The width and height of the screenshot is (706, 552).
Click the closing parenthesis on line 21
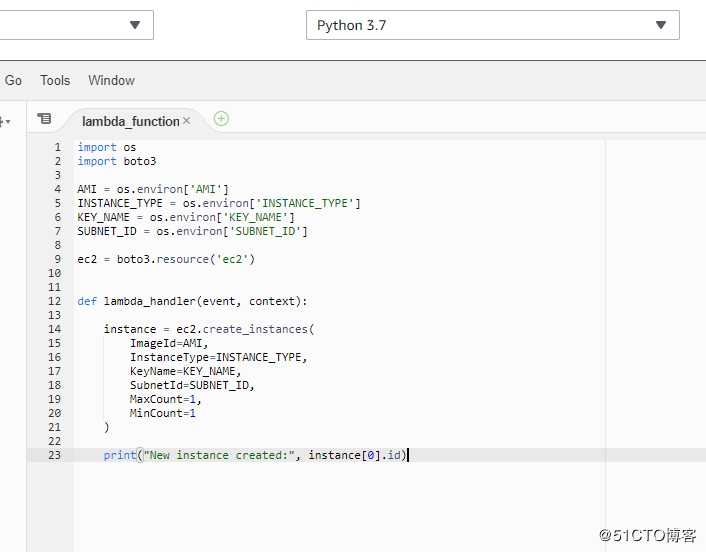(107, 427)
